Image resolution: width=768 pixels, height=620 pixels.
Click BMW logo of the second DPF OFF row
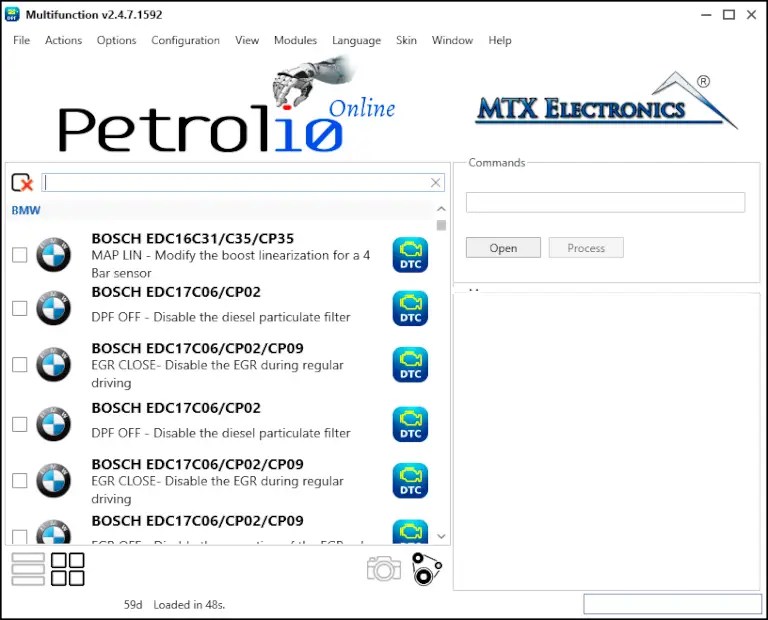point(53,424)
